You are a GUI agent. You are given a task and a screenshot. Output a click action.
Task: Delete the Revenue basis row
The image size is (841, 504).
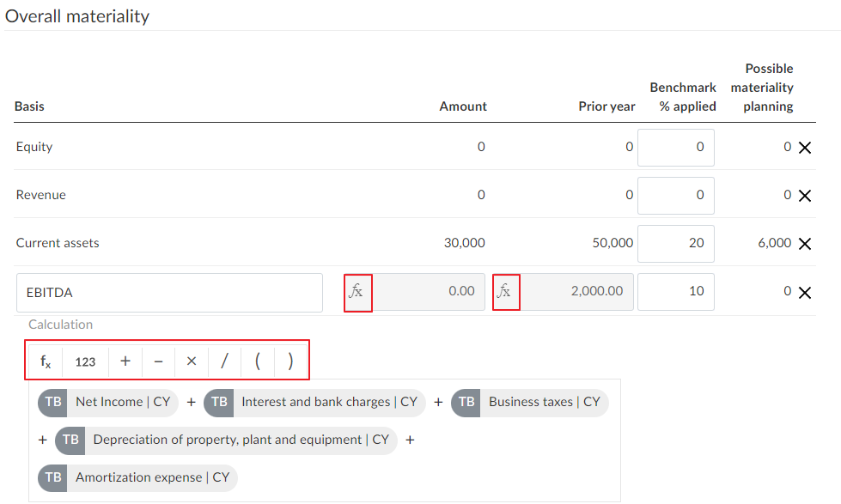point(805,196)
